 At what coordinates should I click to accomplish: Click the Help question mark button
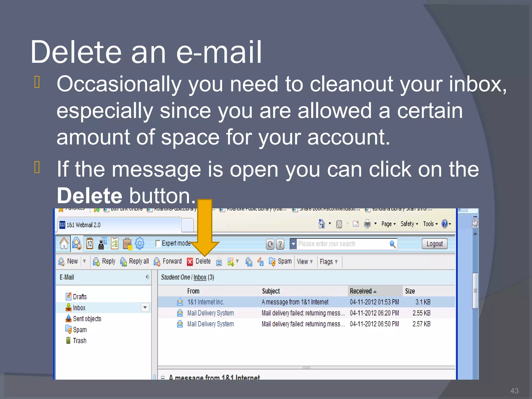coord(280,244)
